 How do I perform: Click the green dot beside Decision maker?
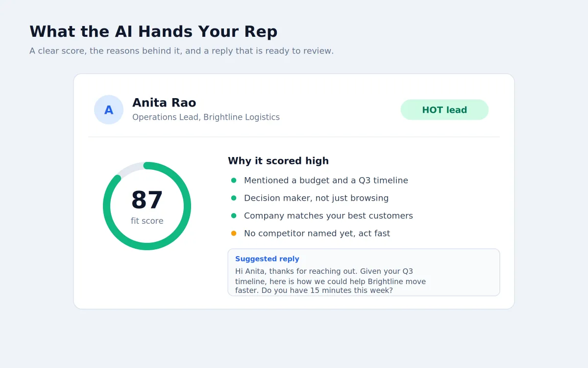pos(234,198)
